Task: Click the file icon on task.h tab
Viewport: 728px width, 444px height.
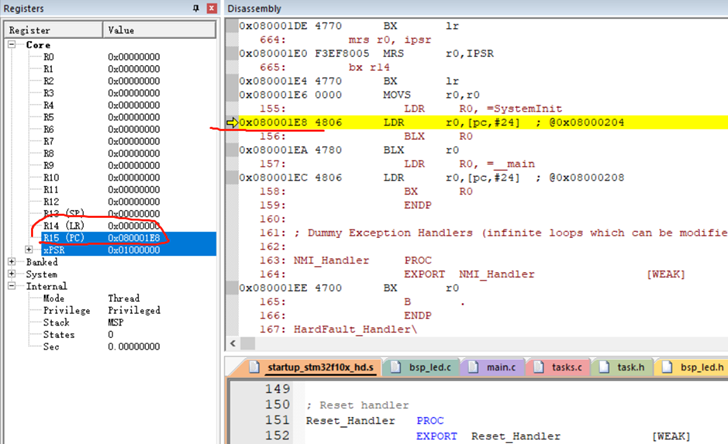Action: (x=604, y=367)
